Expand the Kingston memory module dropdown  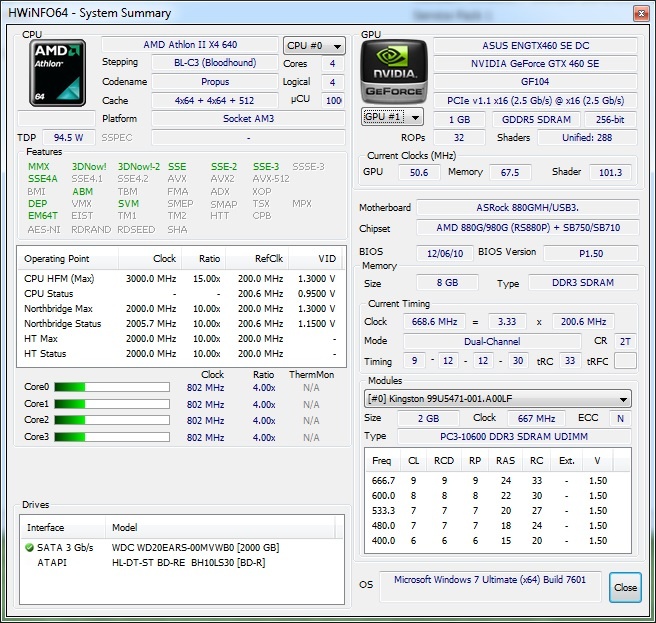(497, 399)
